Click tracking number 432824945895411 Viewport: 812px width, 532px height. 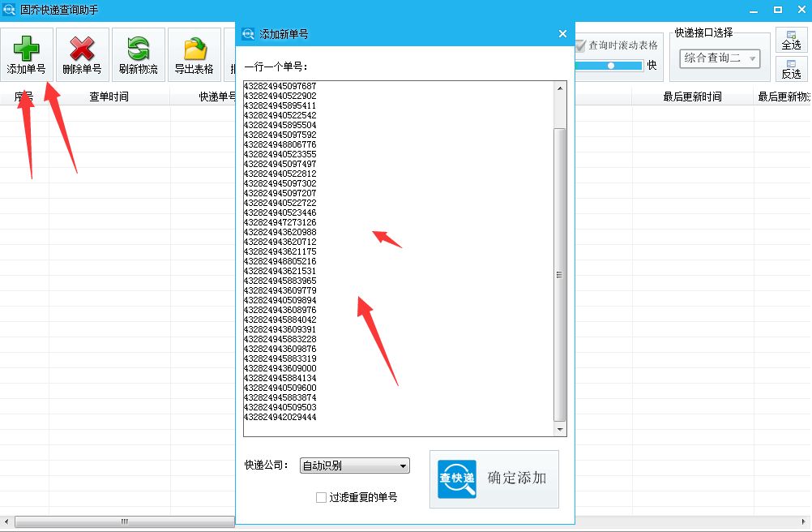coord(280,105)
